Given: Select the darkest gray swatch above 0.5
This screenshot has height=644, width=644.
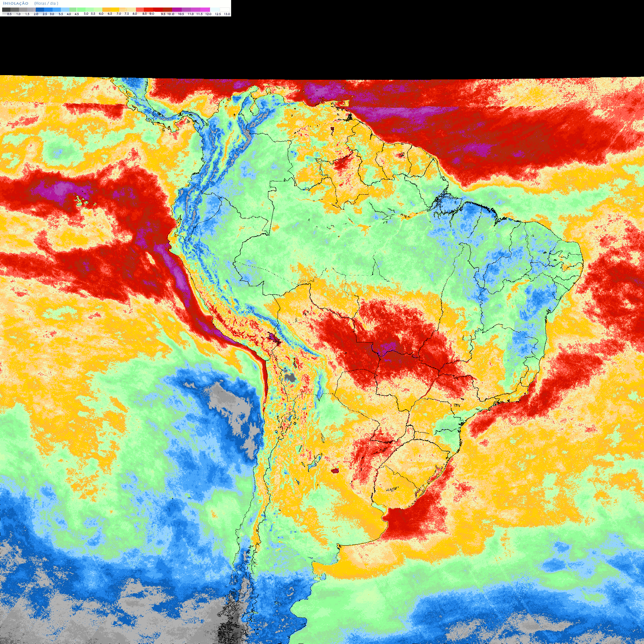Looking at the screenshot, I should (x=6, y=10).
